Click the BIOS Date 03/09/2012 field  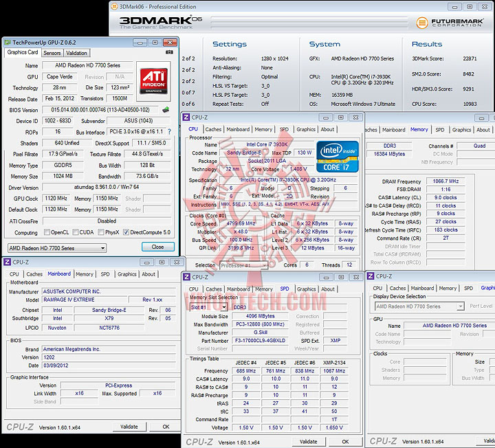(109, 366)
